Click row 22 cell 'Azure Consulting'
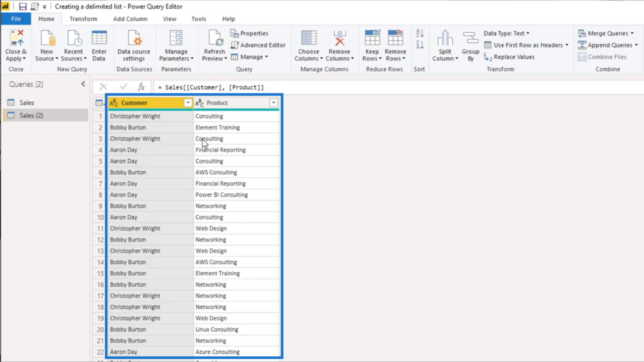This screenshot has width=644, height=362. point(237,352)
